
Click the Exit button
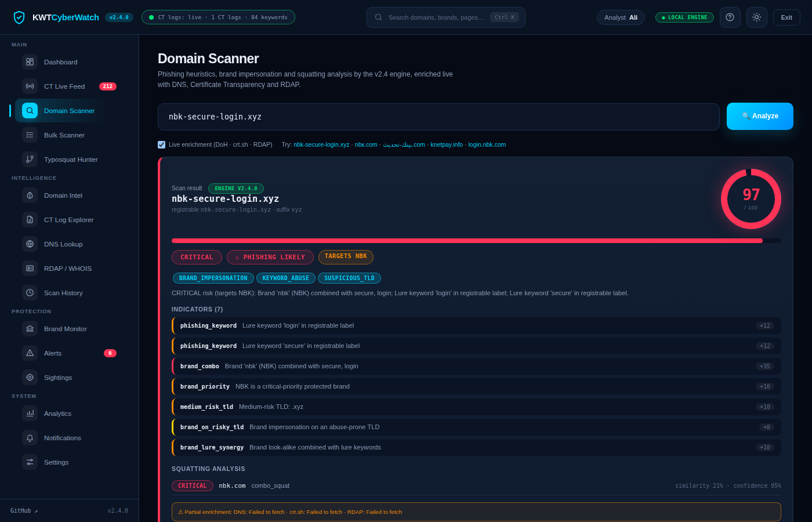[786, 17]
